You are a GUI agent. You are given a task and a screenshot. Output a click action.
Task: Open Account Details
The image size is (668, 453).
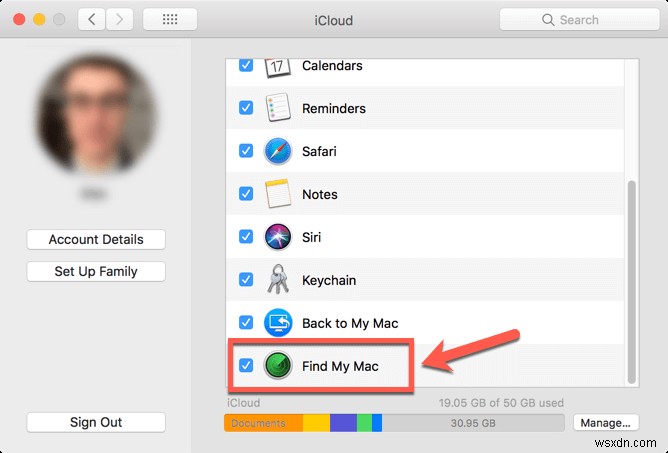[x=96, y=239]
